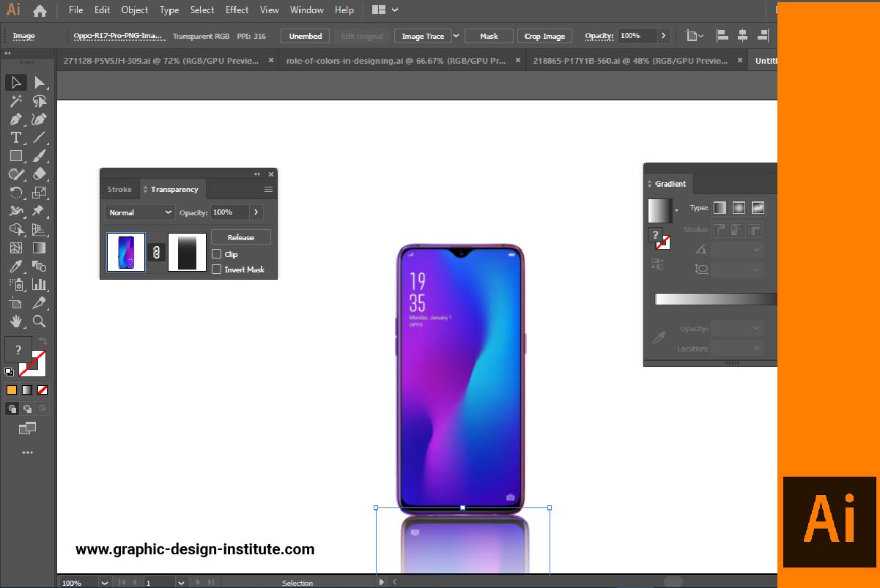Open Transparency panel options menu

click(x=268, y=190)
